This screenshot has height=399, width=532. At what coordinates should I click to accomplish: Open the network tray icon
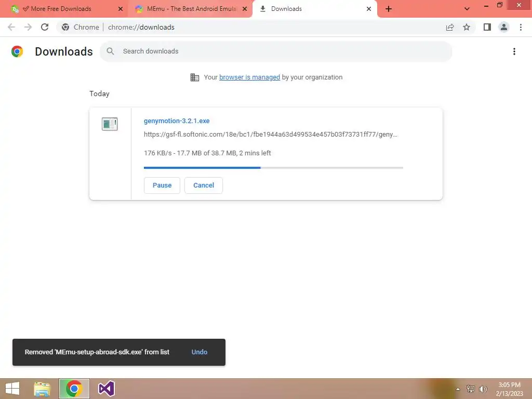(471, 389)
